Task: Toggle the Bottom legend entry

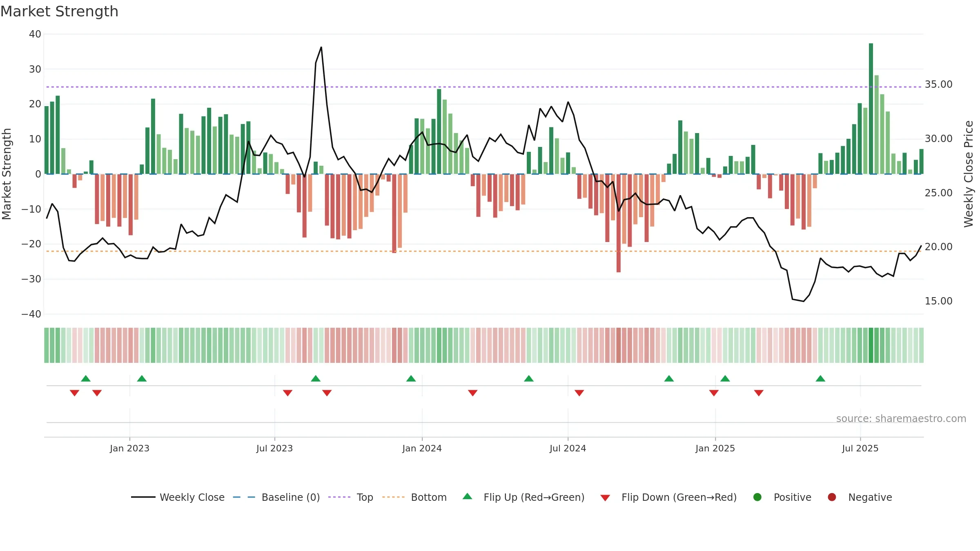Action: (414, 497)
